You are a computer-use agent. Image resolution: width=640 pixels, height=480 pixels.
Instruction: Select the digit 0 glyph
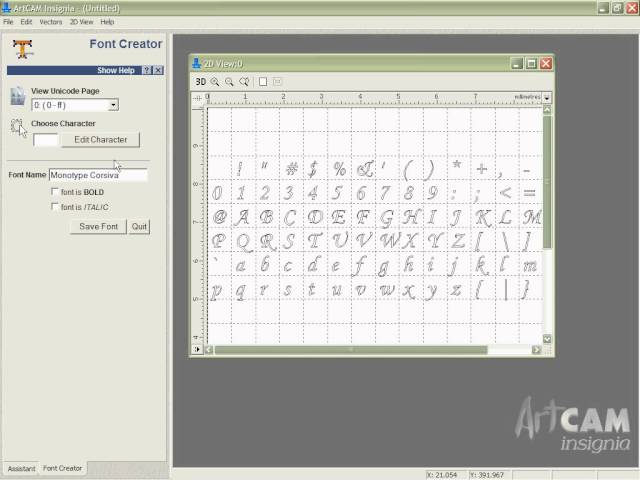pyautogui.click(x=217, y=193)
